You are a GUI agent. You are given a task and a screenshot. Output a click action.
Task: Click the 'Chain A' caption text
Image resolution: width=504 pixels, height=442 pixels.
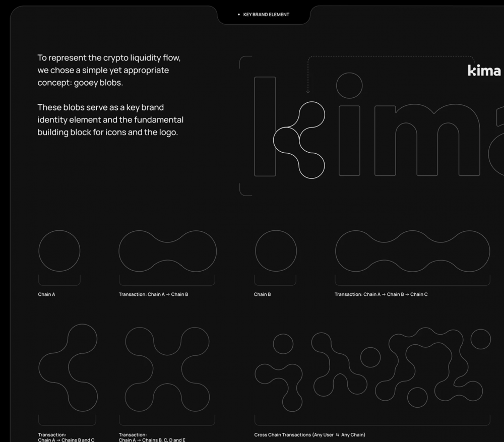[46, 294]
